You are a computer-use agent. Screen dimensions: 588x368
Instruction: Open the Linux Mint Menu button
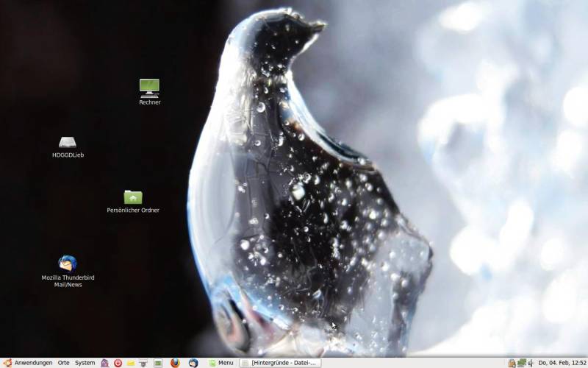point(221,363)
